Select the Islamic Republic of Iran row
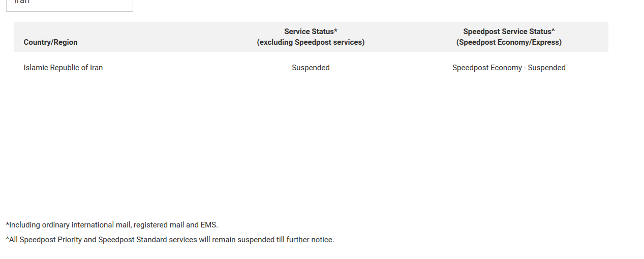Screen dimensions: 644x259 click(x=311, y=68)
